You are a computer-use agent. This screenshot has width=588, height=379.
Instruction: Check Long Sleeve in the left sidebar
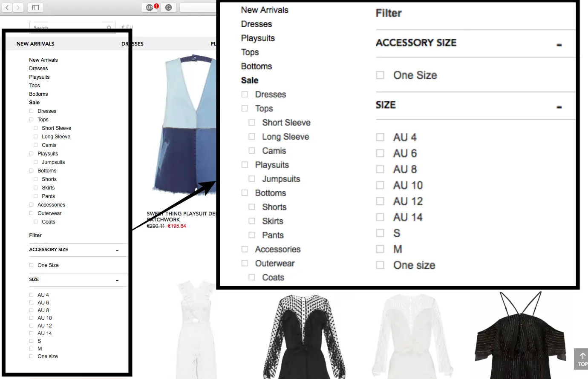tap(36, 137)
